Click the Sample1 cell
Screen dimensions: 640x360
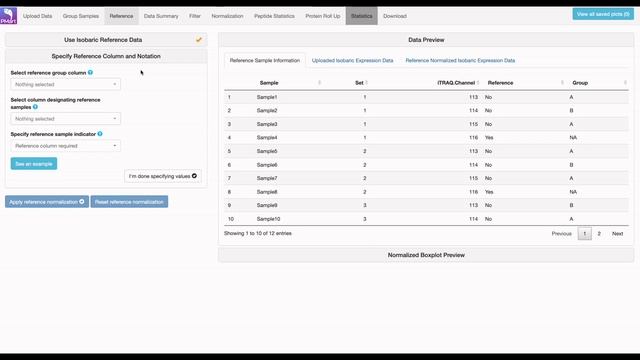(267, 97)
